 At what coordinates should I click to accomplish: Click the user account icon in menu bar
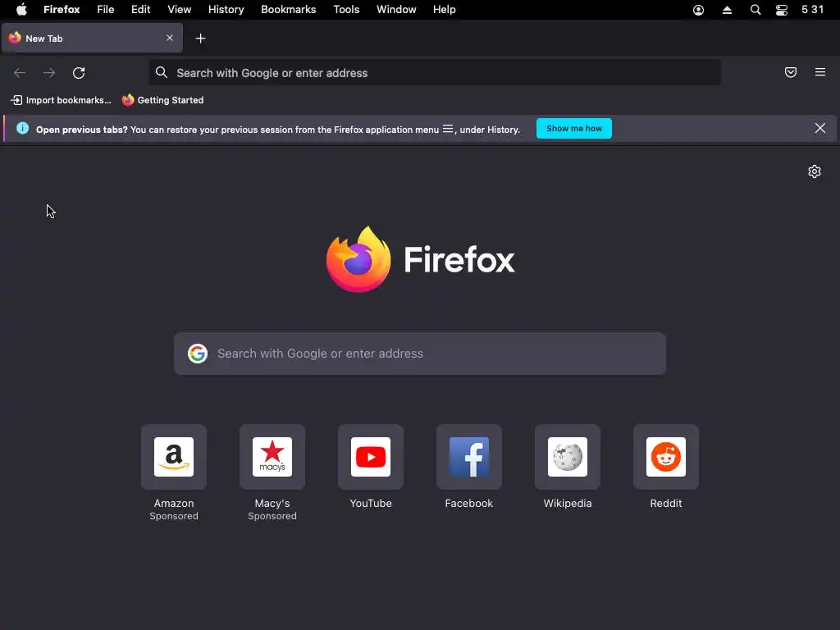click(699, 10)
